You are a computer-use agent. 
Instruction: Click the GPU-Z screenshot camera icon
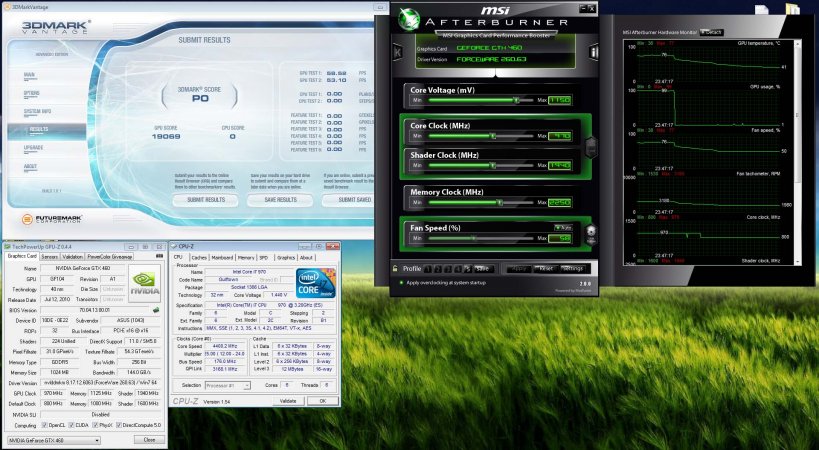click(160, 256)
